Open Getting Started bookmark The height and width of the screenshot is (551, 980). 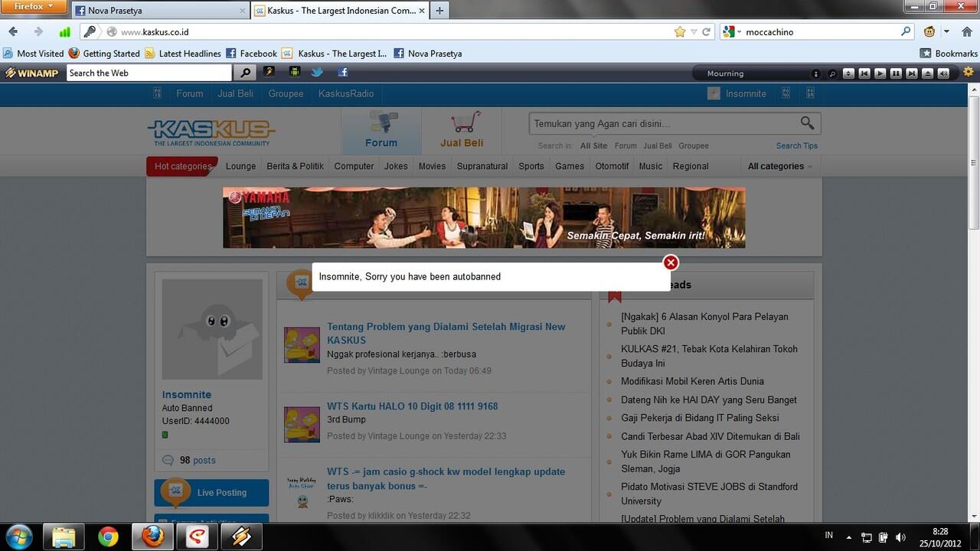pyautogui.click(x=104, y=54)
